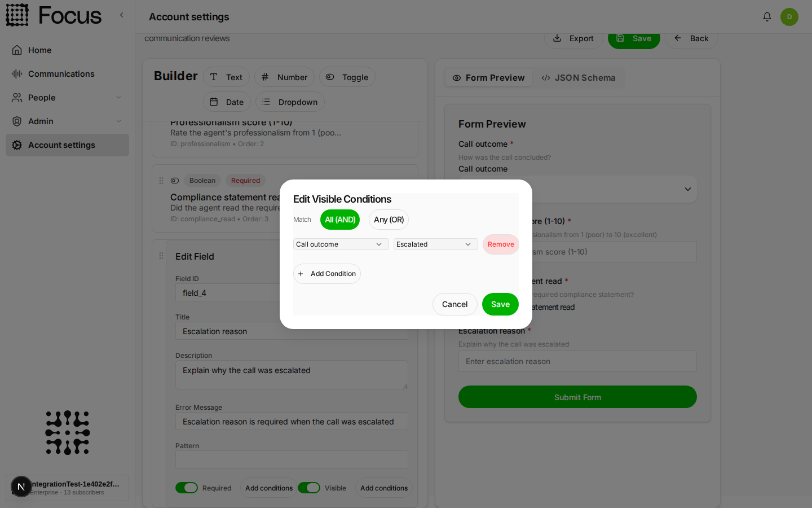This screenshot has width=812, height=508.
Task: Click the Export download icon
Action: tap(557, 38)
